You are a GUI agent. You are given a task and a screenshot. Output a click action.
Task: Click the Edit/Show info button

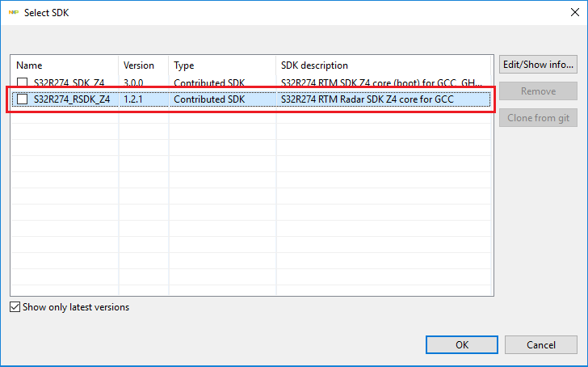pyautogui.click(x=538, y=65)
